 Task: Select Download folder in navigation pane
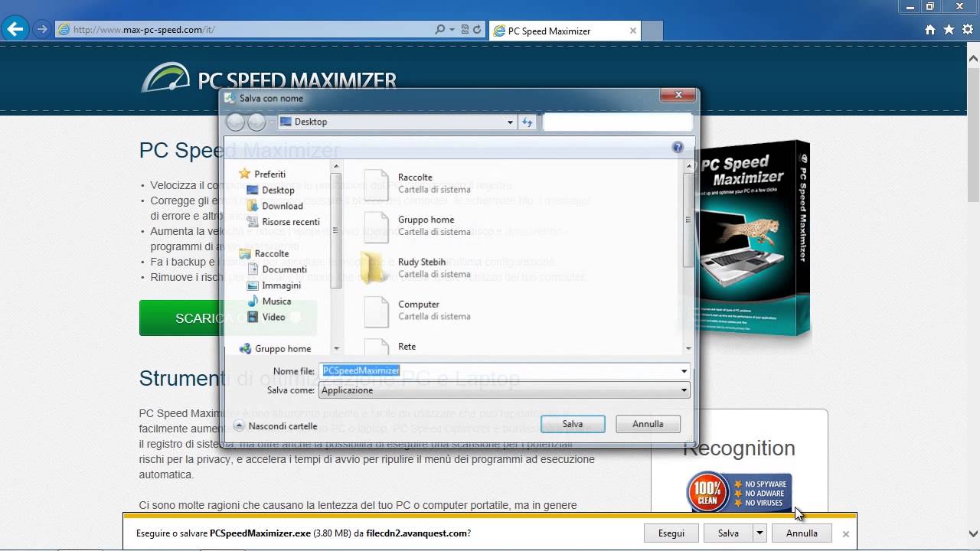point(275,206)
